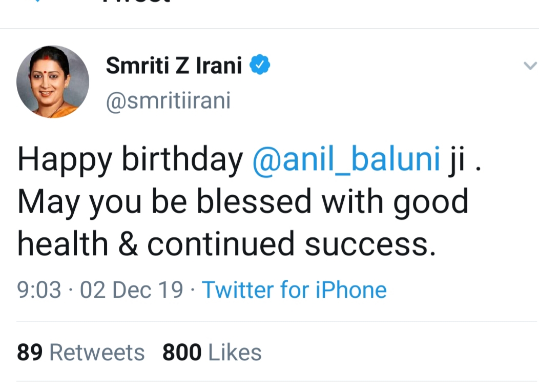Click the Twitter for iPhone source link
Viewport: 539px width, 392px height.
(294, 290)
